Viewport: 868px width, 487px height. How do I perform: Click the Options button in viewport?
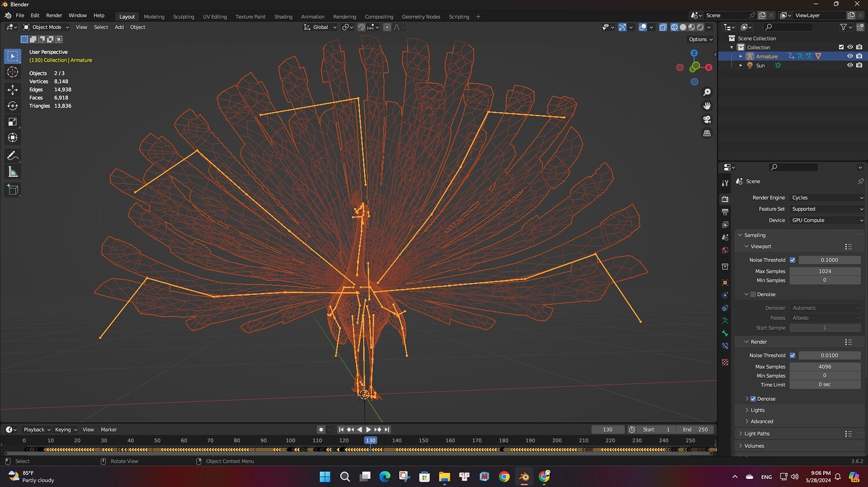point(700,39)
